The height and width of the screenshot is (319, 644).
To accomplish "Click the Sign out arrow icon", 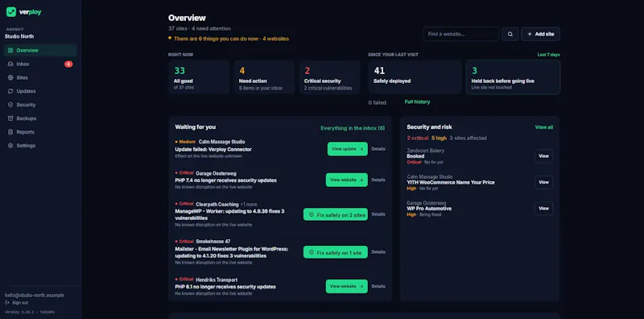I will click(7, 303).
